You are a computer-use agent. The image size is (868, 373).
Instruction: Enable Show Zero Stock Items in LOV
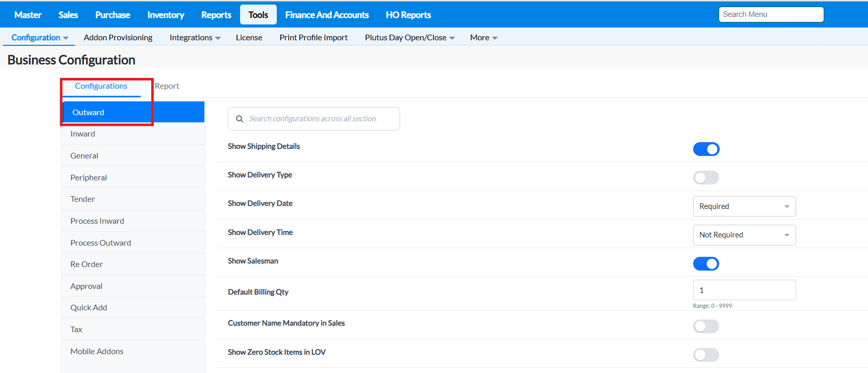pos(706,355)
